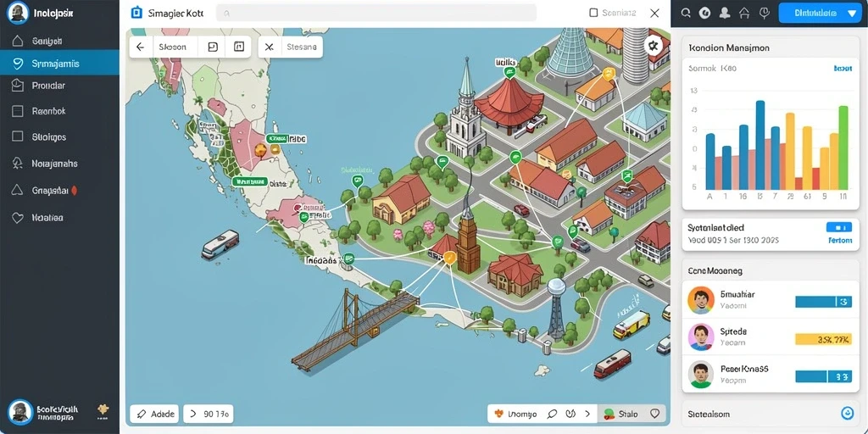The image size is (868, 434).
Task: Click the heart icon in bottom map toolbar
Action: [x=655, y=414]
